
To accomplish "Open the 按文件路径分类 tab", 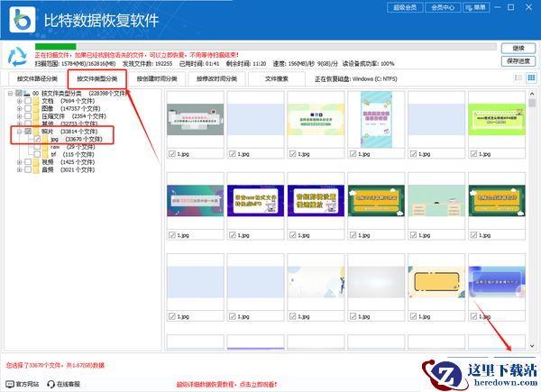I will pyautogui.click(x=37, y=78).
